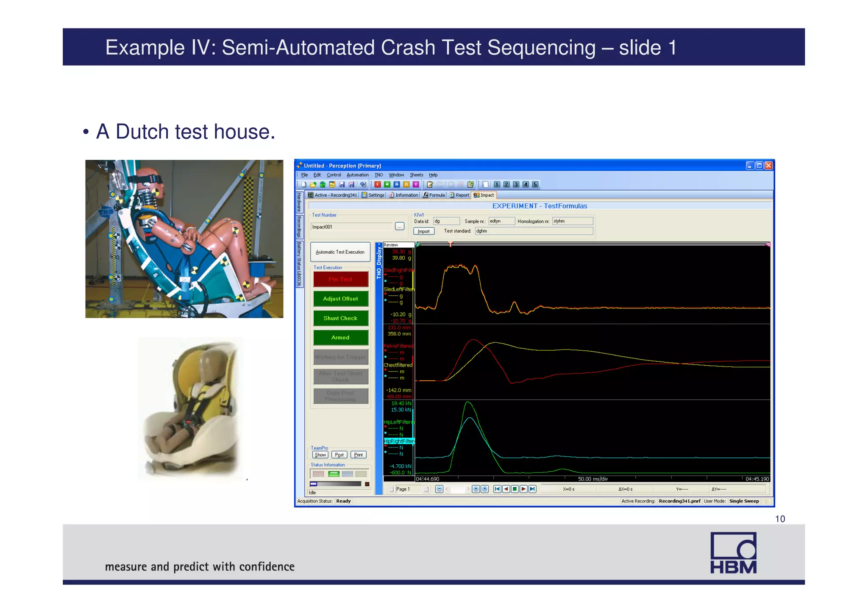Click the Open folder toolbar icon

[x=313, y=184]
